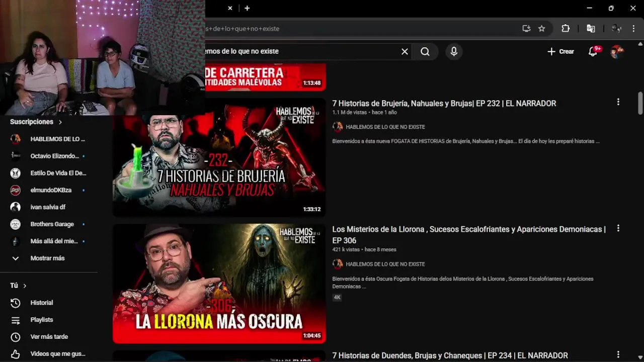Clear the YouTube search box
The image size is (644, 362).
(405, 51)
